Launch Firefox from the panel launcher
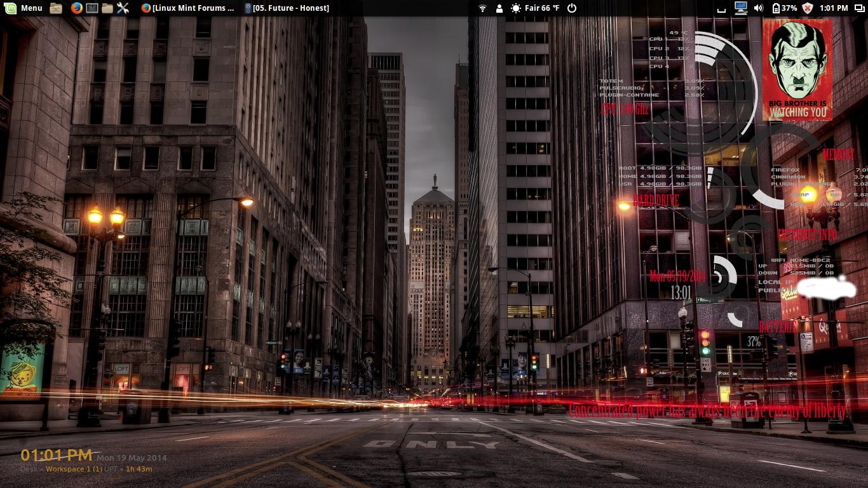Image resolution: width=868 pixels, height=488 pixels. click(76, 8)
